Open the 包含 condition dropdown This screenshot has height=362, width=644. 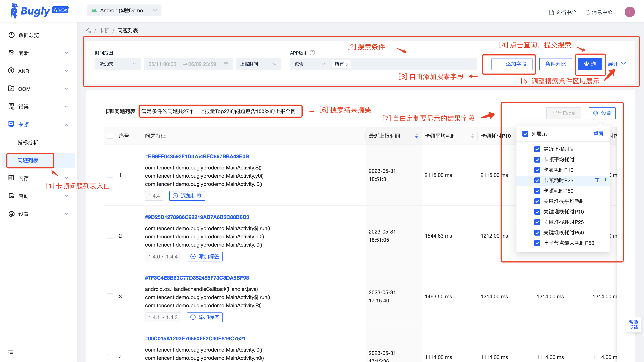click(310, 64)
